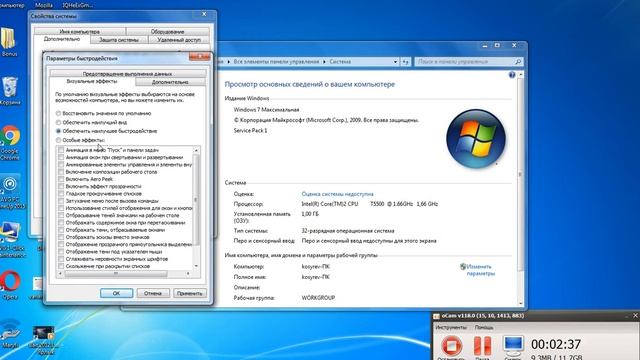This screenshot has height=360, width=640.
Task: Click the System window vertical scrollbar thumb
Action: pos(520,174)
